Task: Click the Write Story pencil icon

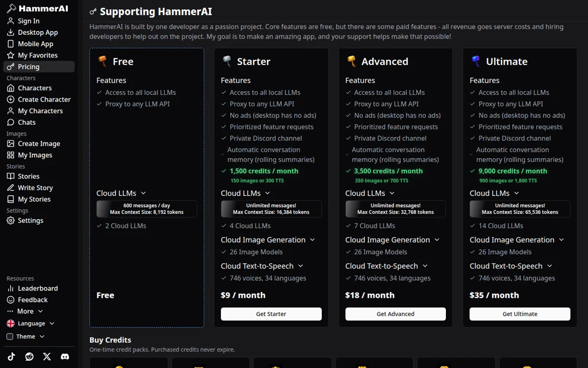Action: (x=10, y=188)
